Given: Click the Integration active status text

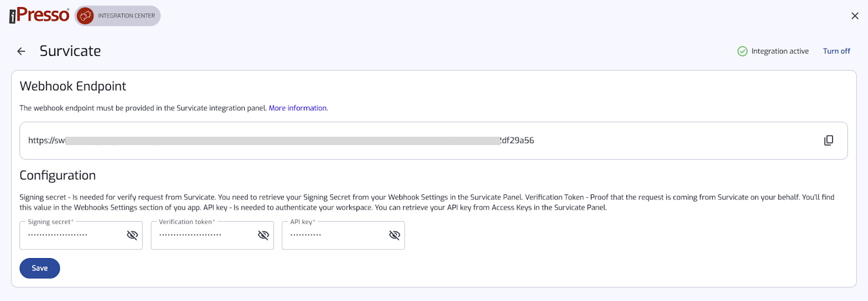Looking at the screenshot, I should coord(780,51).
